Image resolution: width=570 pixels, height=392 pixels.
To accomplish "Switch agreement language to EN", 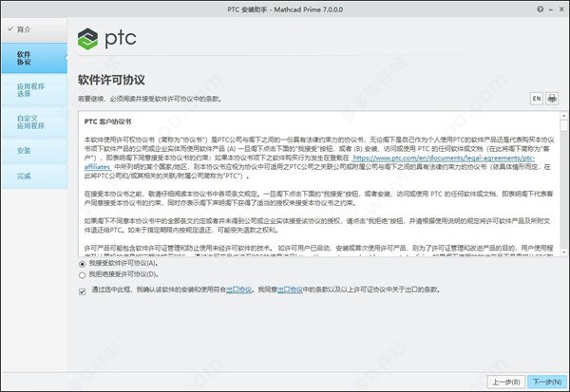I will coord(537,99).
